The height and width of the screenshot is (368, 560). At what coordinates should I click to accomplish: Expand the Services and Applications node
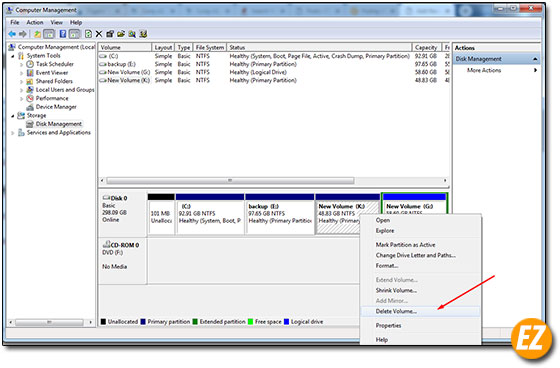click(13, 133)
